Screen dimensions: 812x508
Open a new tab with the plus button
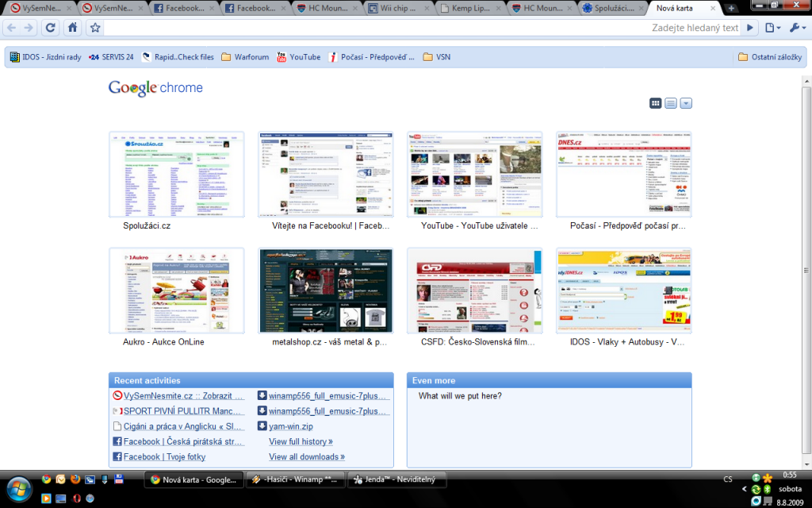730,8
